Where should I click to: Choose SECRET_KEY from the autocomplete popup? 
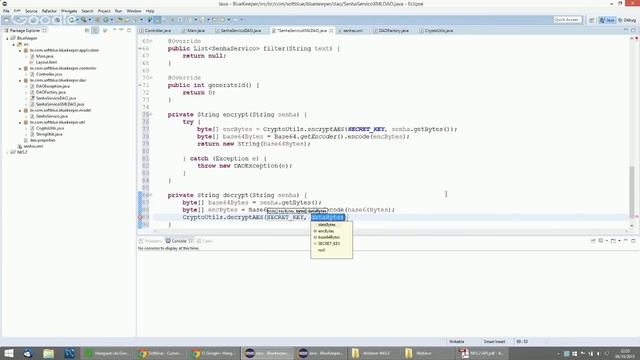[331, 244]
